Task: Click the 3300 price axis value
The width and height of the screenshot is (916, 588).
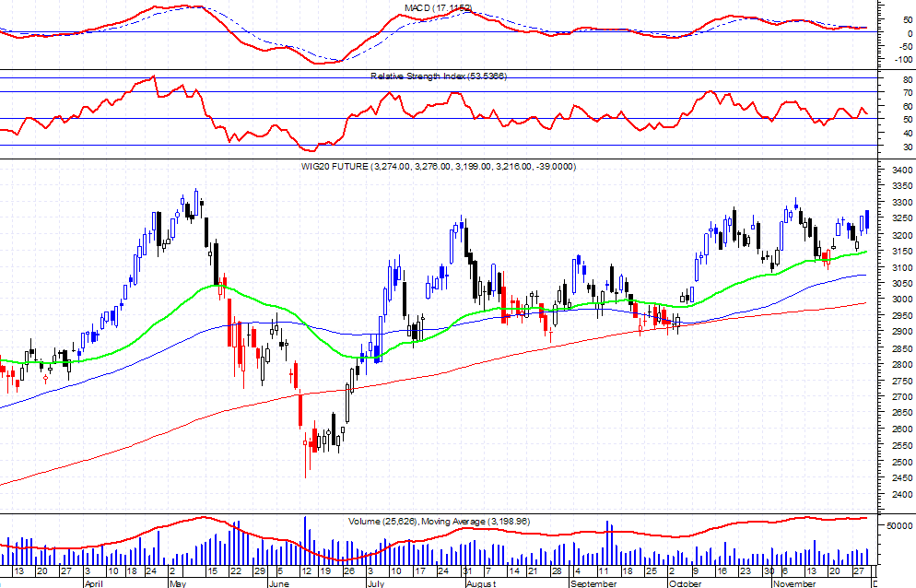Action: tap(902, 203)
